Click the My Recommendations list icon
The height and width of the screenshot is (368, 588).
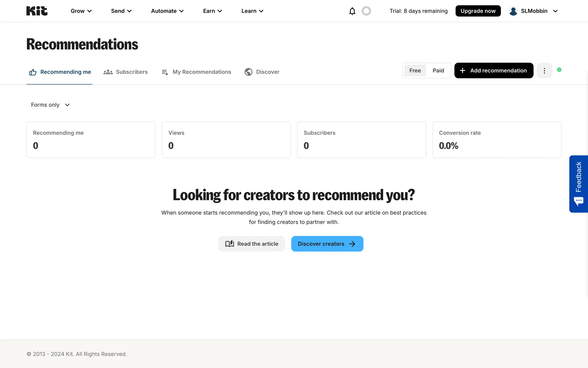(165, 72)
